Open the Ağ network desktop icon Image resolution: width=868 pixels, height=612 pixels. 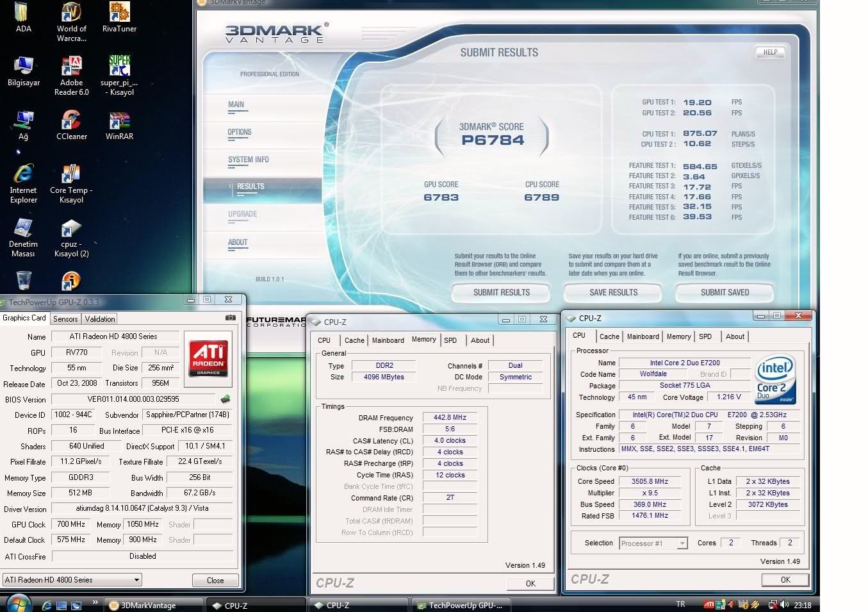click(x=24, y=126)
